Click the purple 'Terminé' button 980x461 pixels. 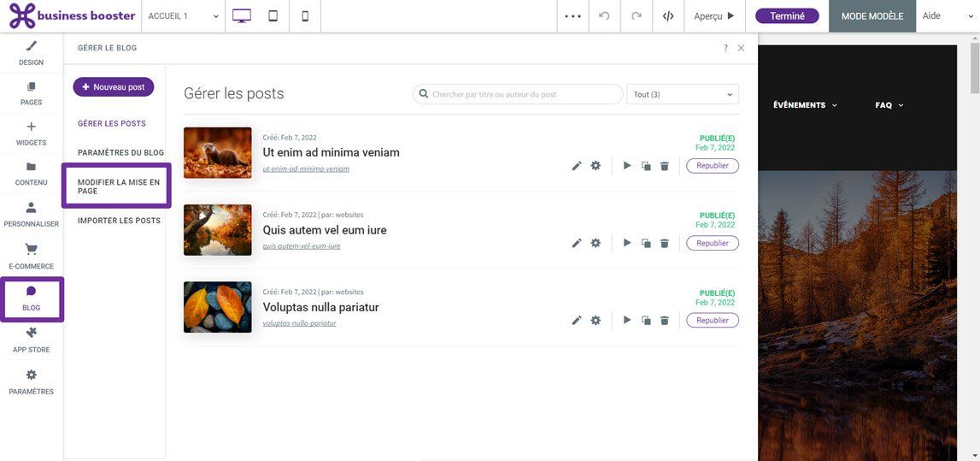point(787,16)
